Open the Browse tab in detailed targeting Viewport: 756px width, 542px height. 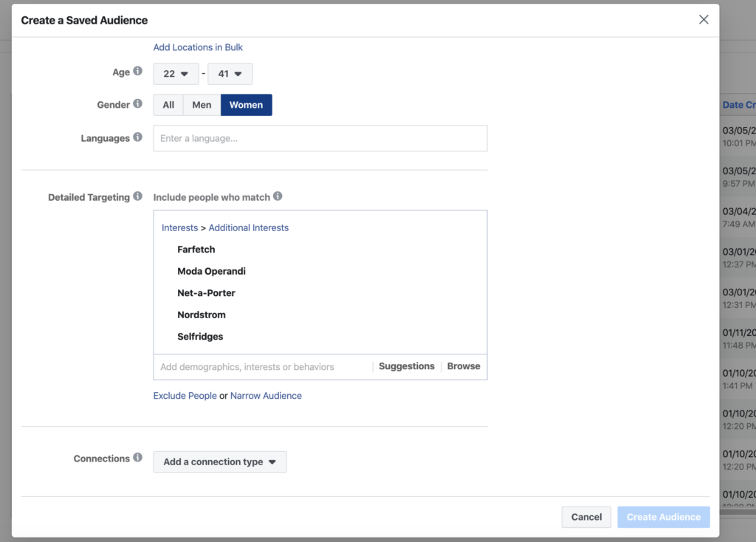point(464,366)
